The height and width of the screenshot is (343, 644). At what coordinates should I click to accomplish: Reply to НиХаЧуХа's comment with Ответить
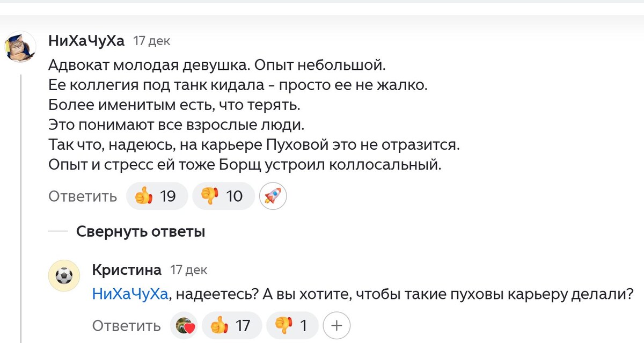click(x=83, y=196)
